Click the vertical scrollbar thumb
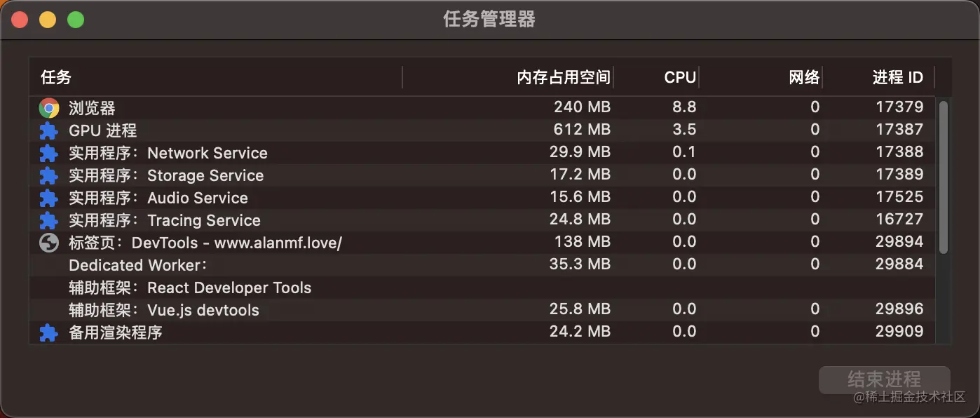 click(944, 177)
